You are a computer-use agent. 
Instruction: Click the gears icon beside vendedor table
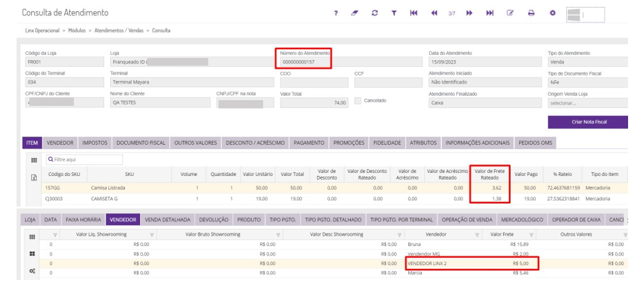click(x=32, y=271)
